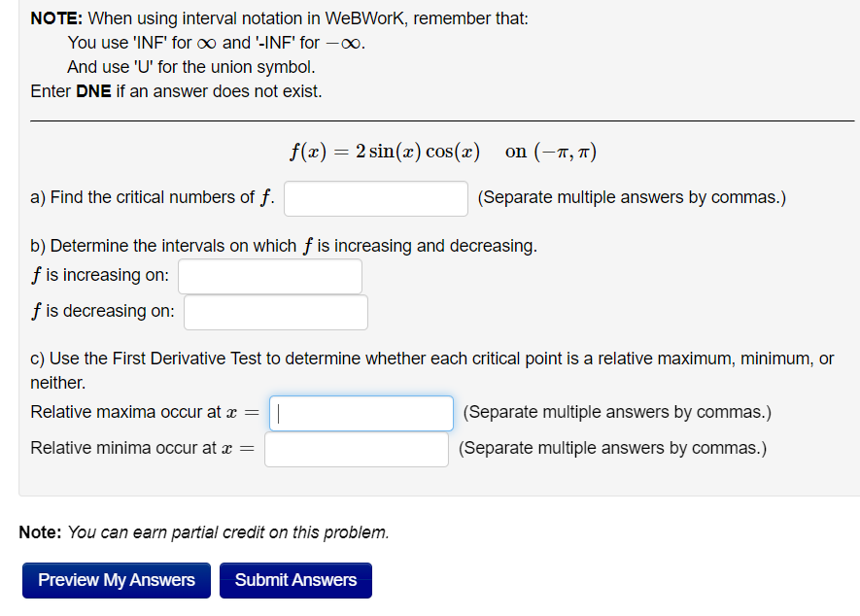
Task: Click the 'Separate multiple answers by commas' hint for maxima
Action: pyautogui.click(x=615, y=412)
